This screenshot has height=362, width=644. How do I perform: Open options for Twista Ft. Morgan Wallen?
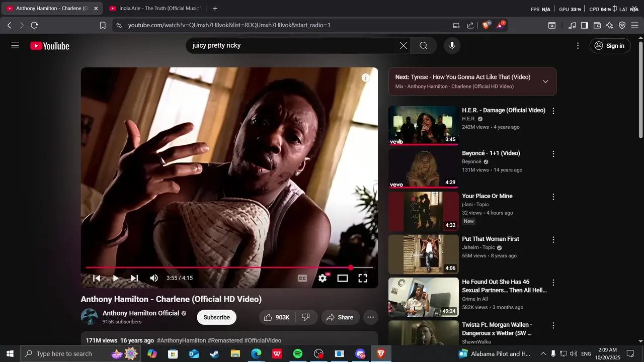(x=553, y=325)
